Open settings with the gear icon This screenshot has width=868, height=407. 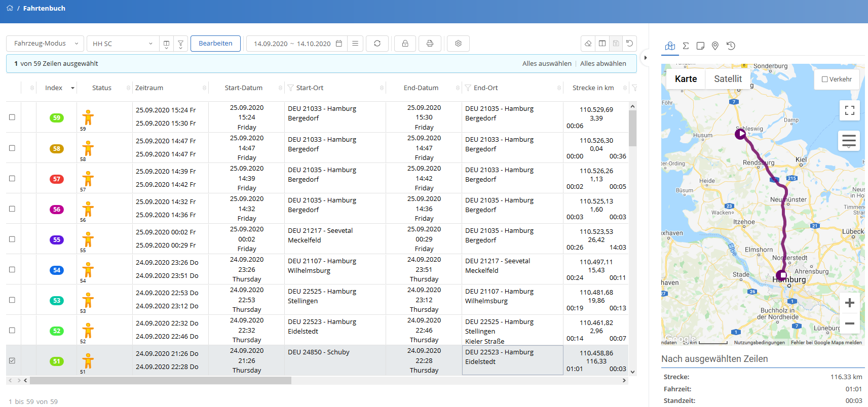458,44
